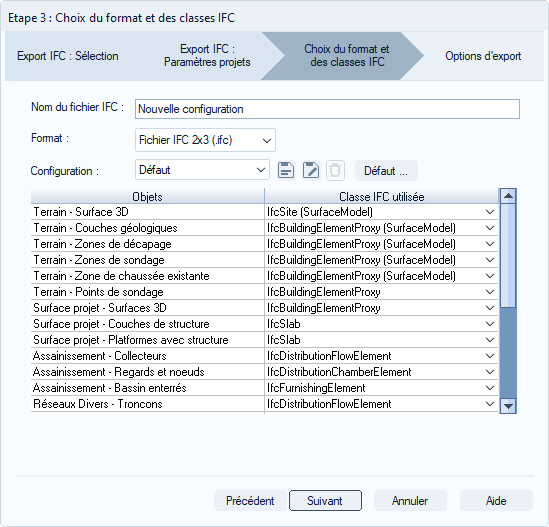
Task: Click the scrollbar up arrow in the table
Action: coord(508,196)
